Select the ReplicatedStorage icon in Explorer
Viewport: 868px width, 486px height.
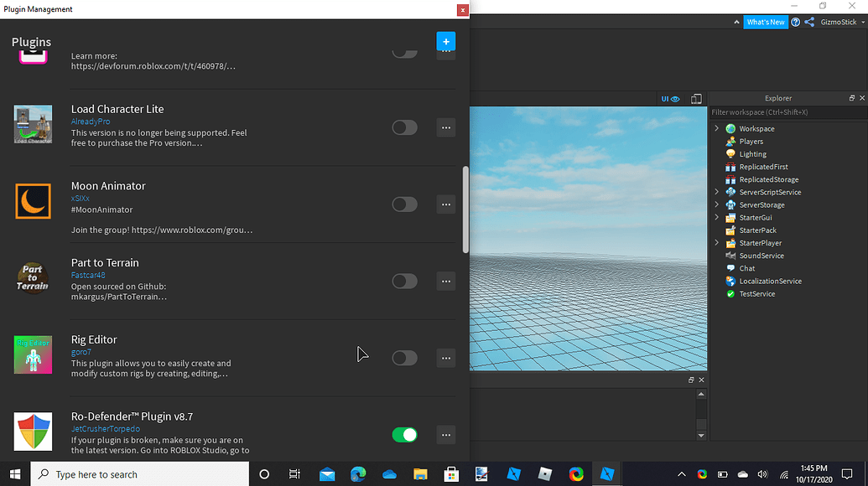[x=730, y=179]
